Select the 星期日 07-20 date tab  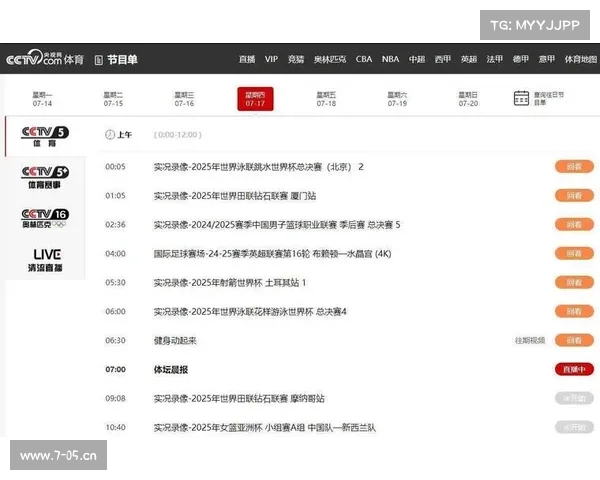(x=468, y=99)
